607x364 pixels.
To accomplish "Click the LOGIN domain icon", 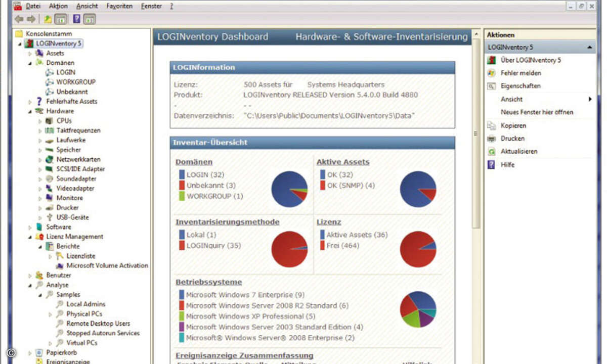I will 50,72.
